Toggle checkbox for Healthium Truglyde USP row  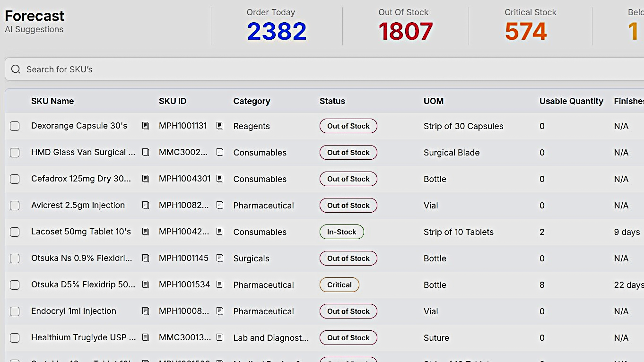(x=15, y=338)
